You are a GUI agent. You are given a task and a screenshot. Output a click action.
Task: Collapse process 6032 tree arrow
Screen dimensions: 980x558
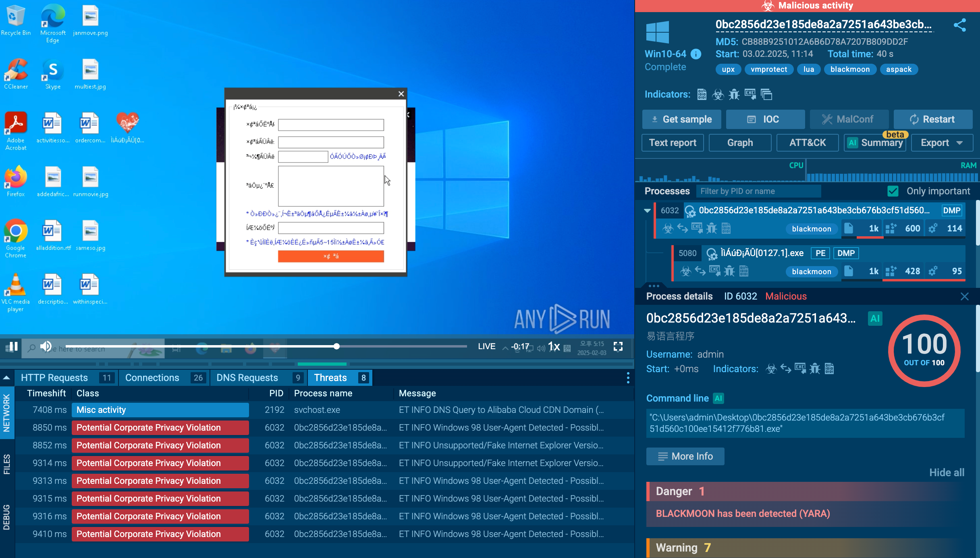click(x=647, y=210)
